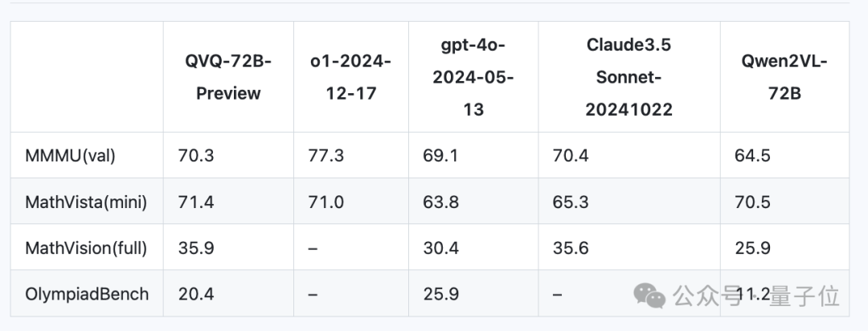Select the 25.9 OlympiadBench score for gpt-4o
This screenshot has width=868, height=331.
pyautogui.click(x=441, y=294)
